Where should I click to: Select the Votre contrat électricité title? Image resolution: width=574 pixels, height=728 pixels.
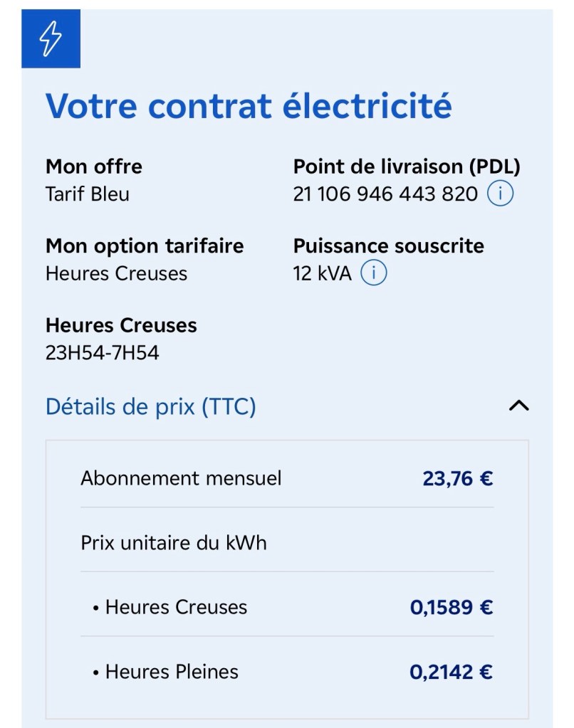[249, 106]
